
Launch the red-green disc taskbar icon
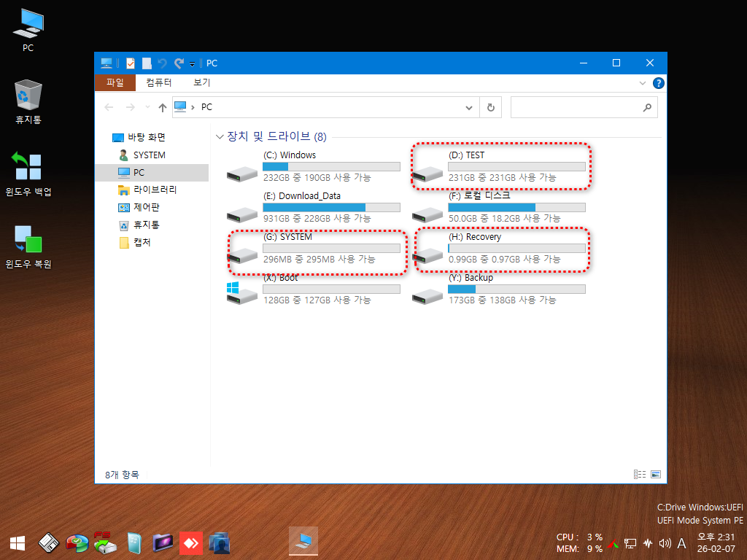[77, 542]
